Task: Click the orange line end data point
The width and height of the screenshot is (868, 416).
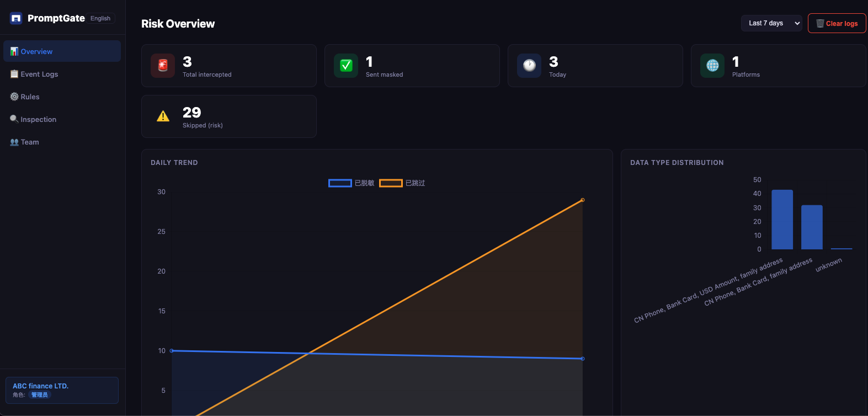Action: tap(583, 200)
